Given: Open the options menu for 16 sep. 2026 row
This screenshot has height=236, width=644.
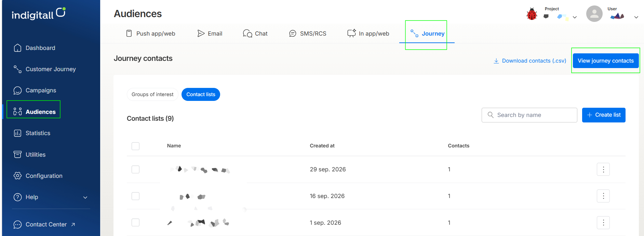Looking at the screenshot, I should point(603,196).
